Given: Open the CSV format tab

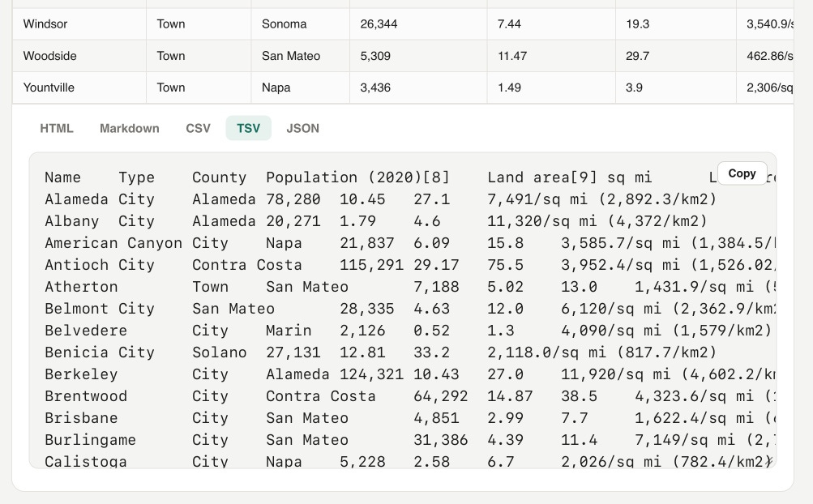Looking at the screenshot, I should coord(198,128).
